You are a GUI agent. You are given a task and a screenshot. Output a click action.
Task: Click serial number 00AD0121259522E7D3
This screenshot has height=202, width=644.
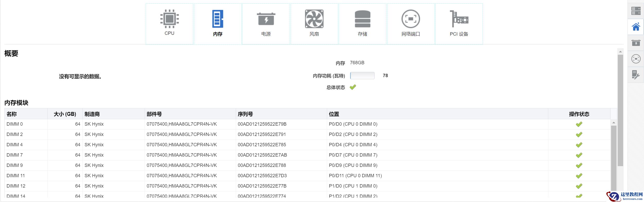[262, 176]
